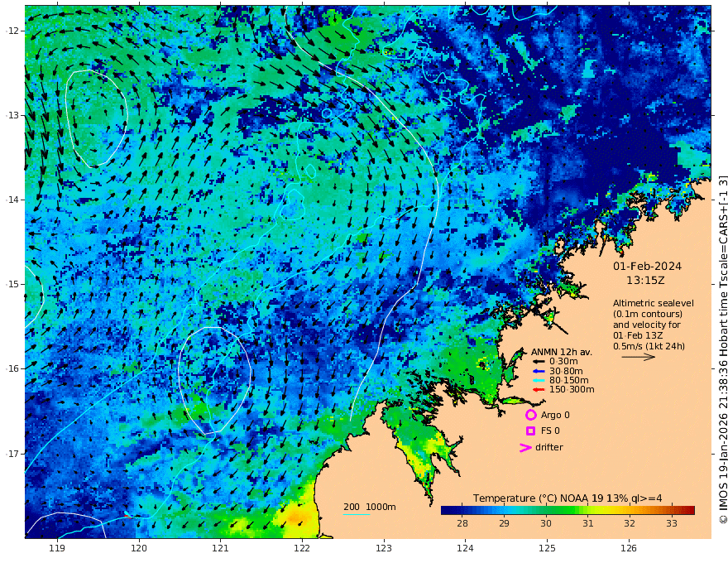Click the longitude axis label 125
Image resolution: width=728 pixels, height=563 pixels.
tap(547, 549)
